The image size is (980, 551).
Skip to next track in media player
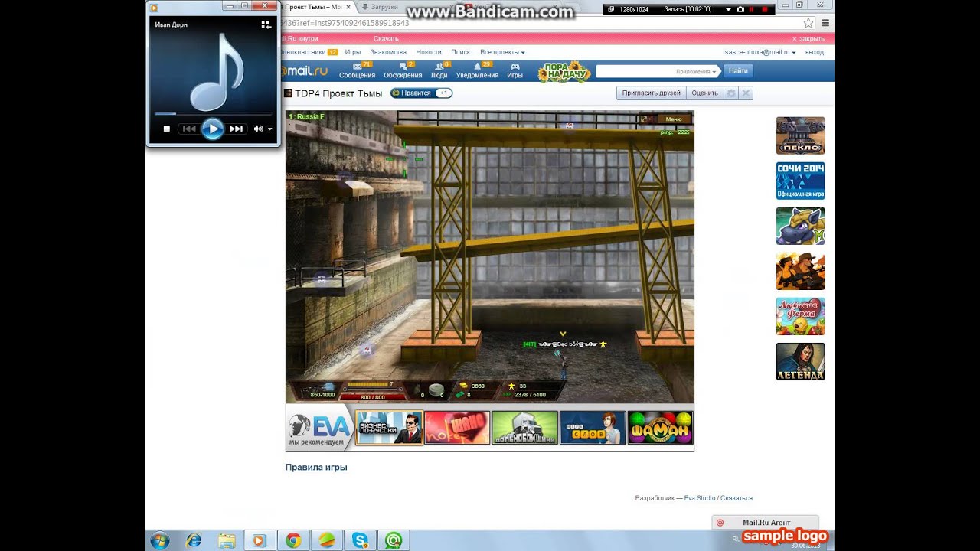[236, 129]
